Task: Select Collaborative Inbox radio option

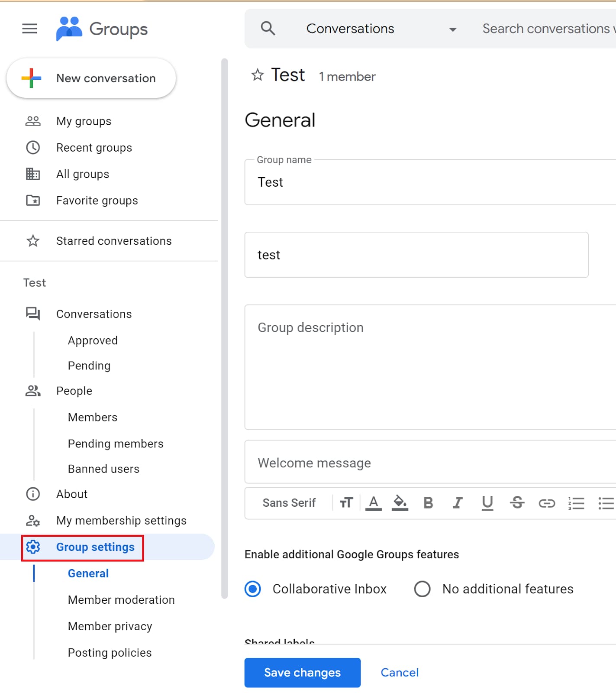Action: click(253, 589)
